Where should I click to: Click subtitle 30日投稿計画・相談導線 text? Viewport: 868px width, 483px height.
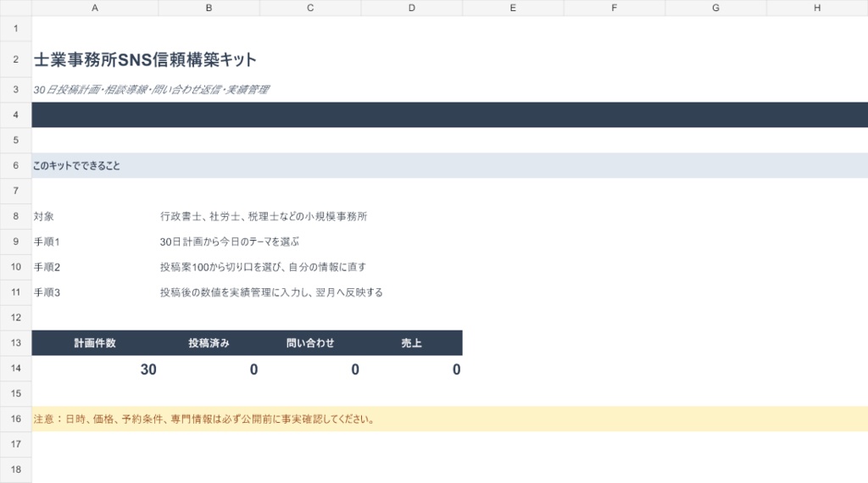(x=151, y=90)
